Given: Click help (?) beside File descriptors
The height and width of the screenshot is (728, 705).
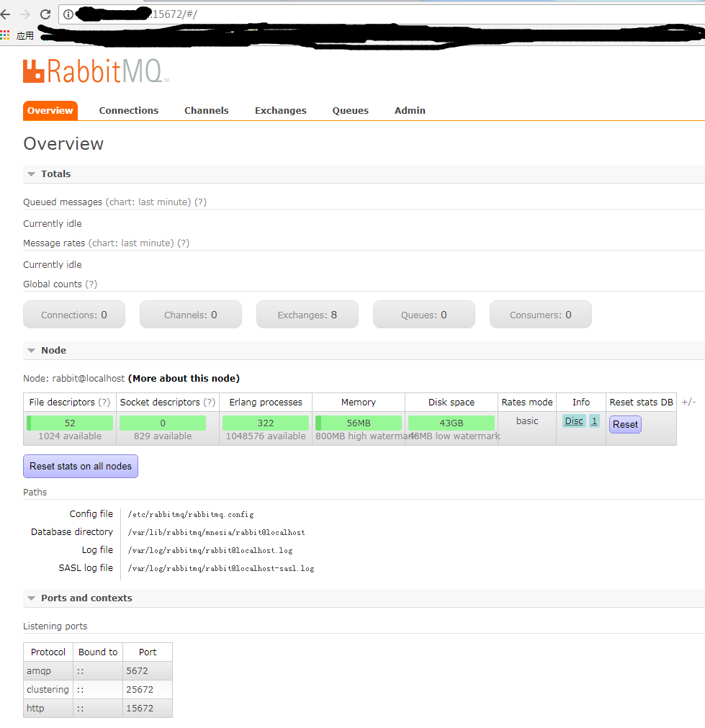Looking at the screenshot, I should [x=104, y=402].
